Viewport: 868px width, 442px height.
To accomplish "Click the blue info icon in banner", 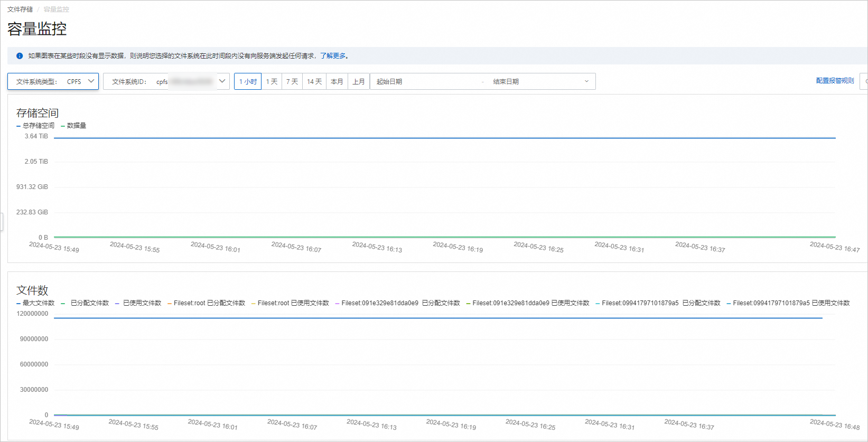I will 20,56.
